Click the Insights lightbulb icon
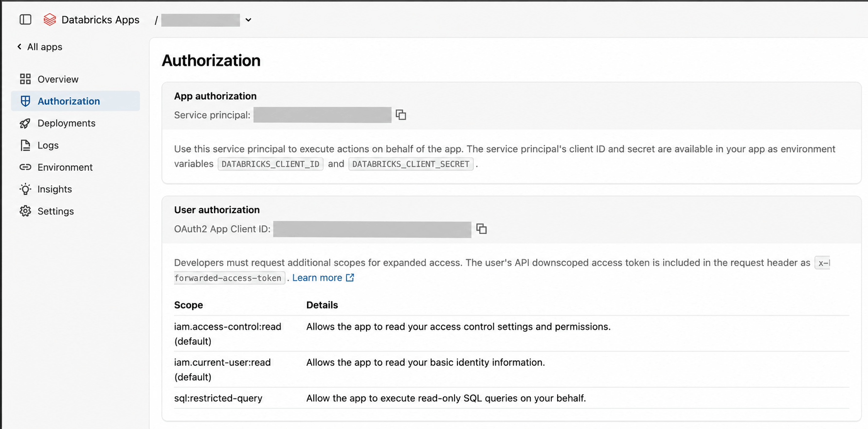This screenshot has height=429, width=868. pyautogui.click(x=25, y=189)
